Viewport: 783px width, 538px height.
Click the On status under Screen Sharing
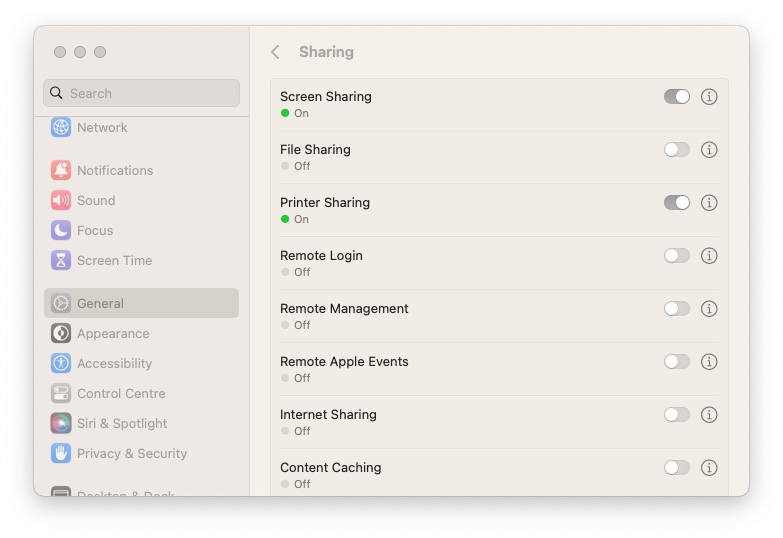301,113
